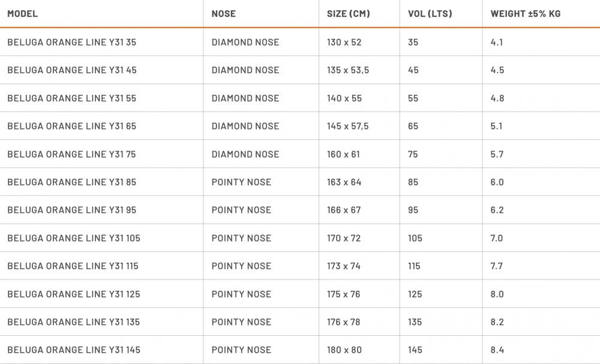Click the Beluga Orange Line Y31 85 row
600x364 pixels.
coord(71,182)
